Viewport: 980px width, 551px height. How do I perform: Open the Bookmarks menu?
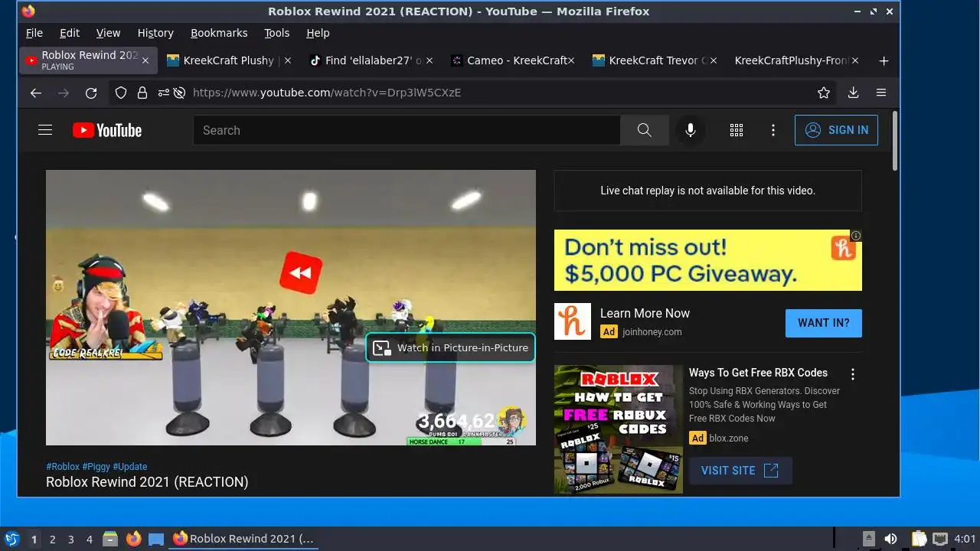219,33
